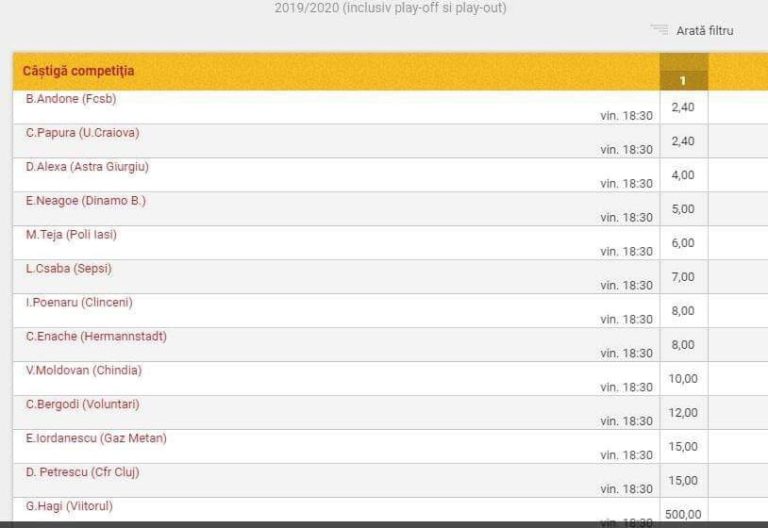768x528 pixels.
Task: Select odds 500,00 for G.Hagi (Viitorul)
Action: pyautogui.click(x=683, y=514)
